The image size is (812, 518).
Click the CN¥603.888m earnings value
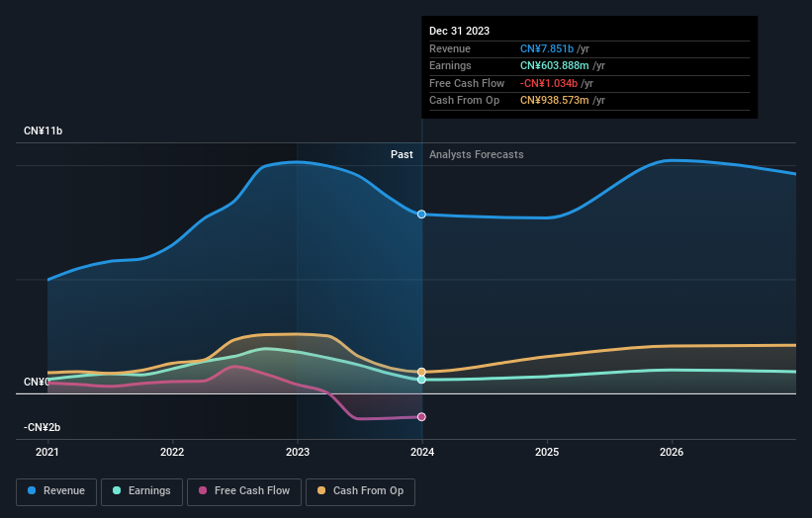click(x=555, y=65)
